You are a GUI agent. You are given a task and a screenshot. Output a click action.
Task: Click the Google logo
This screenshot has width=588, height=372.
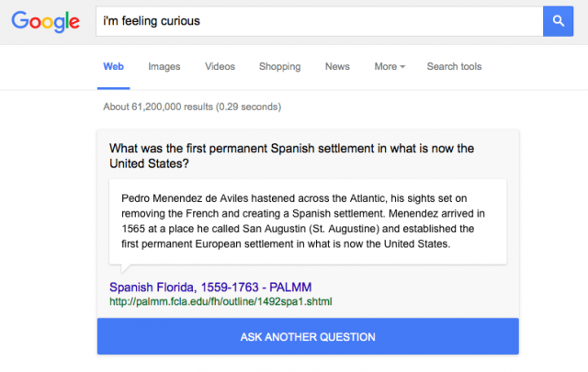[47, 22]
